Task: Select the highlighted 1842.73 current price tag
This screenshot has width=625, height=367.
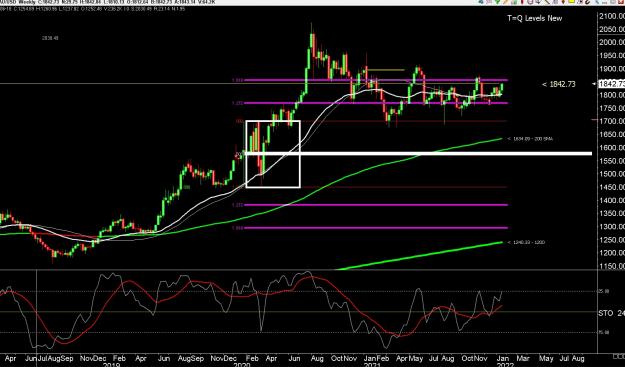Action: 611,84
